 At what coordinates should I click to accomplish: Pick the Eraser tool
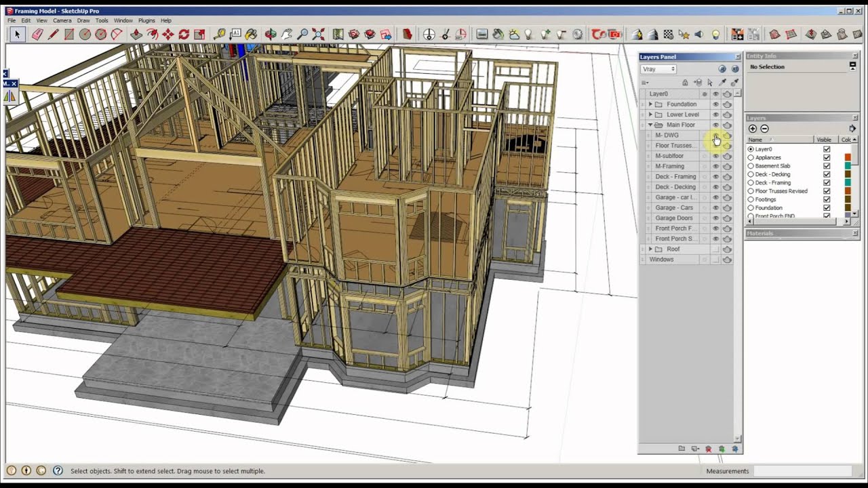tap(37, 35)
